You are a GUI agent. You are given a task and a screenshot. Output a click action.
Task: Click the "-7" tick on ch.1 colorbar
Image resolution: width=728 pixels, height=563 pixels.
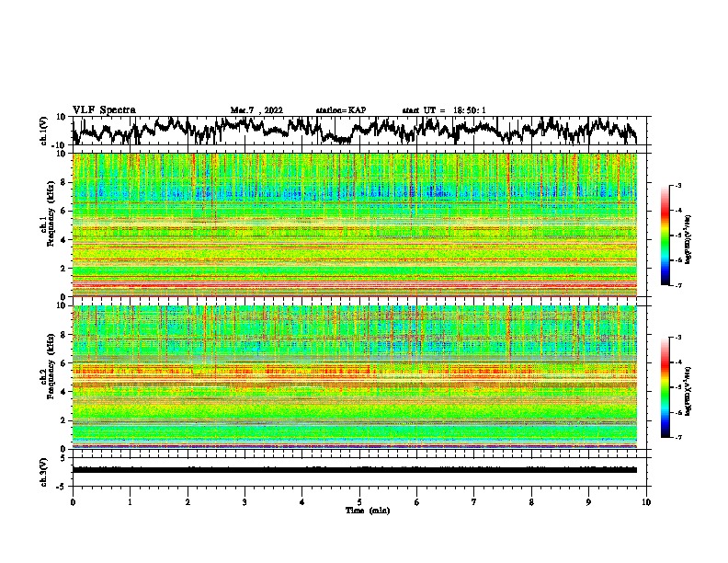[x=678, y=285]
